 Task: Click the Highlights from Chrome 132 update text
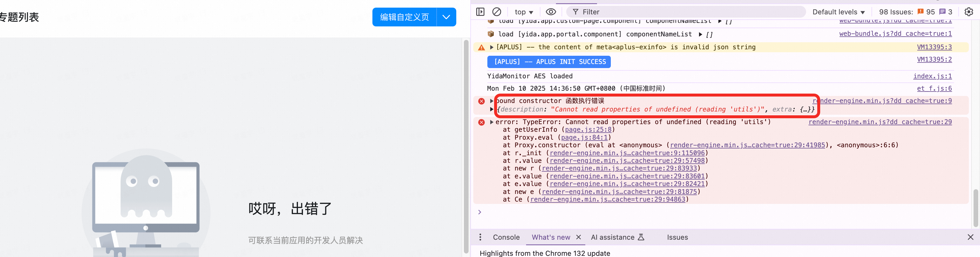[545, 253]
